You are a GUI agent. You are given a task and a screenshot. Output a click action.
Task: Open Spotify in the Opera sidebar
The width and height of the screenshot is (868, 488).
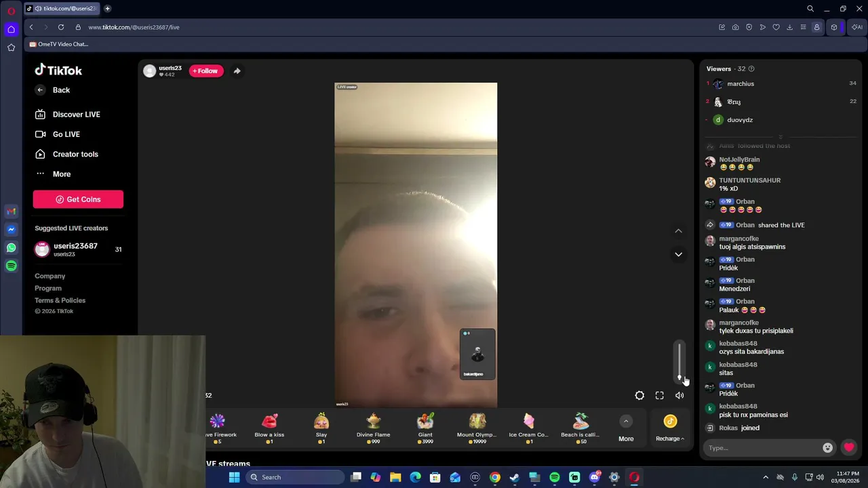click(x=11, y=266)
